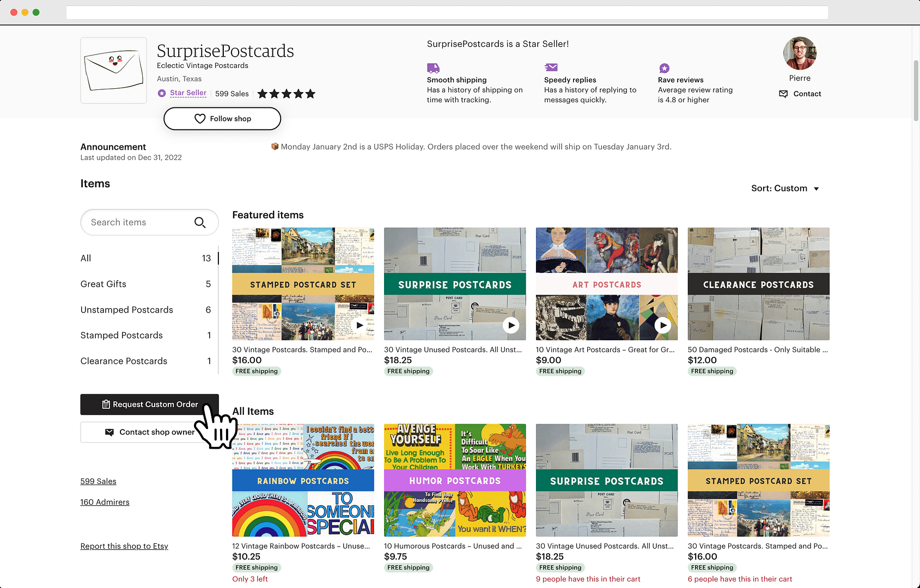
Task: Click '50 Damaged Postcards' listing title
Action: click(758, 350)
